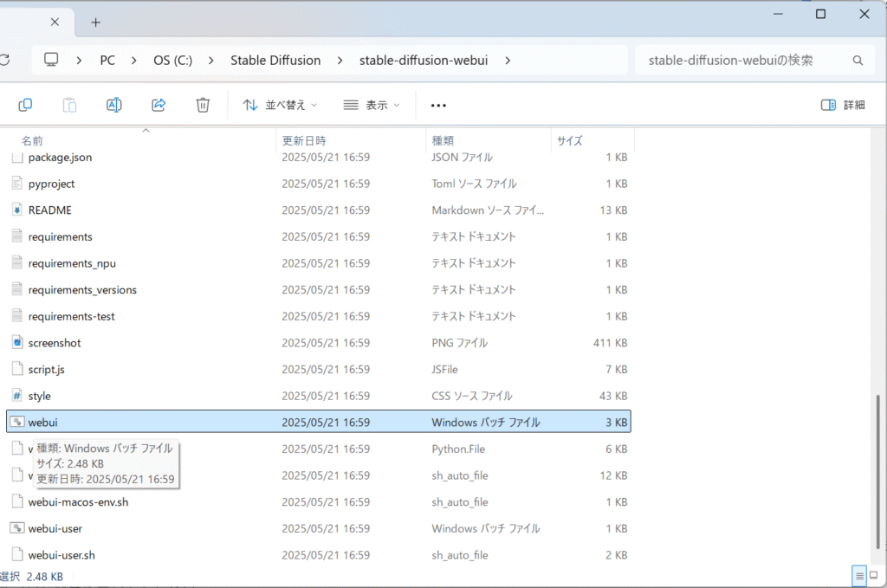Click the Share icon in toolbar
The image size is (887, 588).
click(x=159, y=105)
